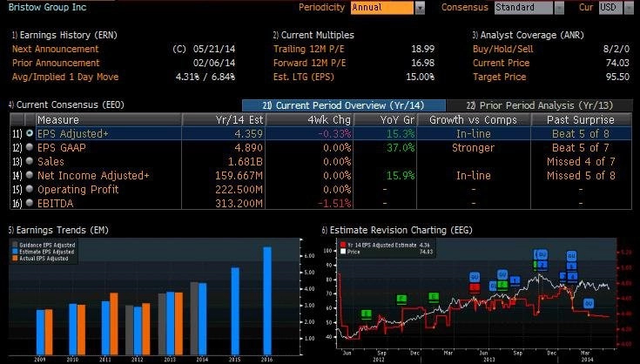The height and width of the screenshot is (364, 640).
Task: Click the Stronger growth vs comps cell
Action: pyautogui.click(x=473, y=147)
